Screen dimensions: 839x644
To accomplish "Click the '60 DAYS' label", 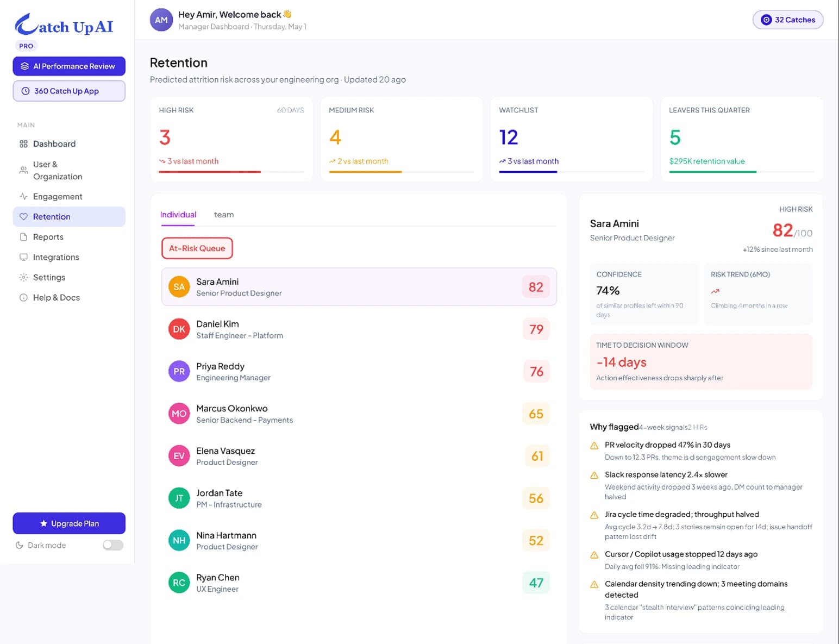I will [290, 110].
